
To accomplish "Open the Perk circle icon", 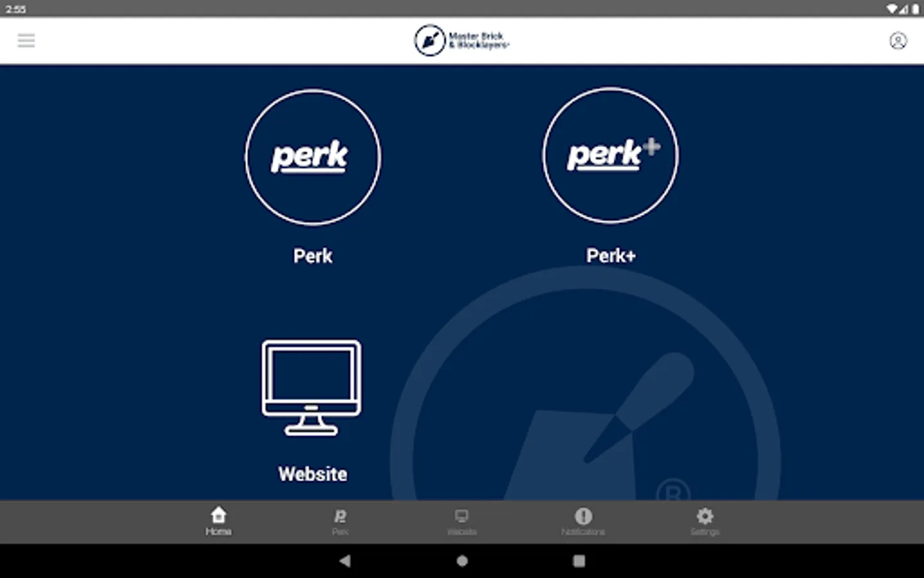I will [x=312, y=157].
